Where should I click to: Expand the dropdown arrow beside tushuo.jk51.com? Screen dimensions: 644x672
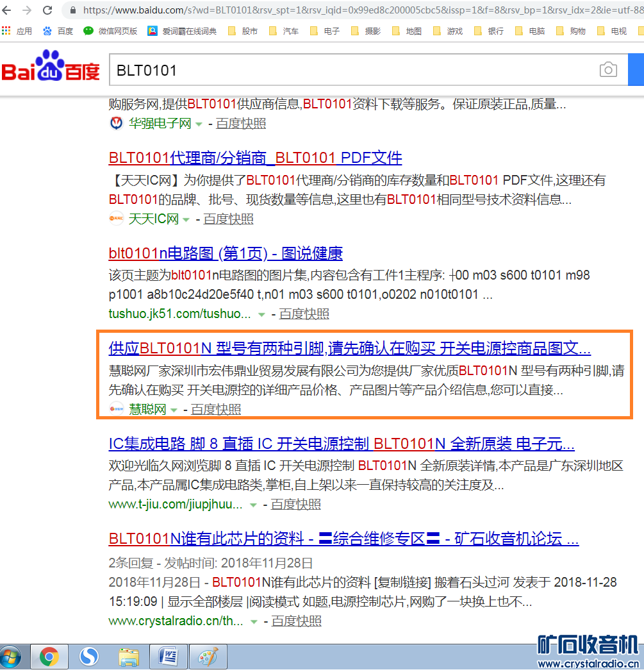(x=261, y=315)
